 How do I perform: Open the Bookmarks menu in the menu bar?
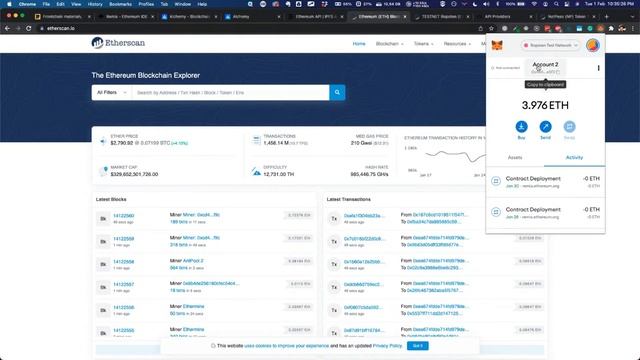tap(120, 4)
